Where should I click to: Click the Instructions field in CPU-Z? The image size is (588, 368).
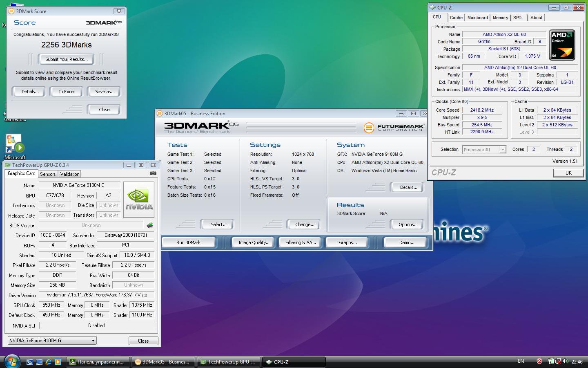pos(520,90)
